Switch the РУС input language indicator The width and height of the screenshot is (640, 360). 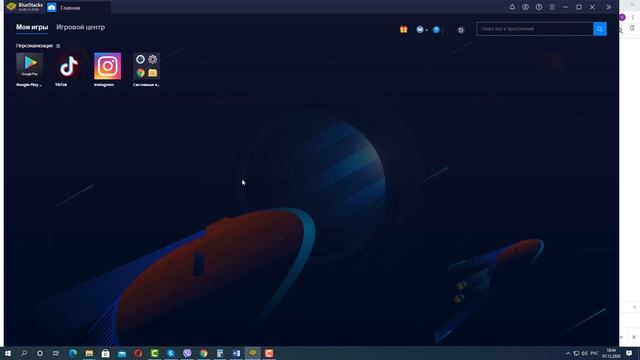coord(594,353)
